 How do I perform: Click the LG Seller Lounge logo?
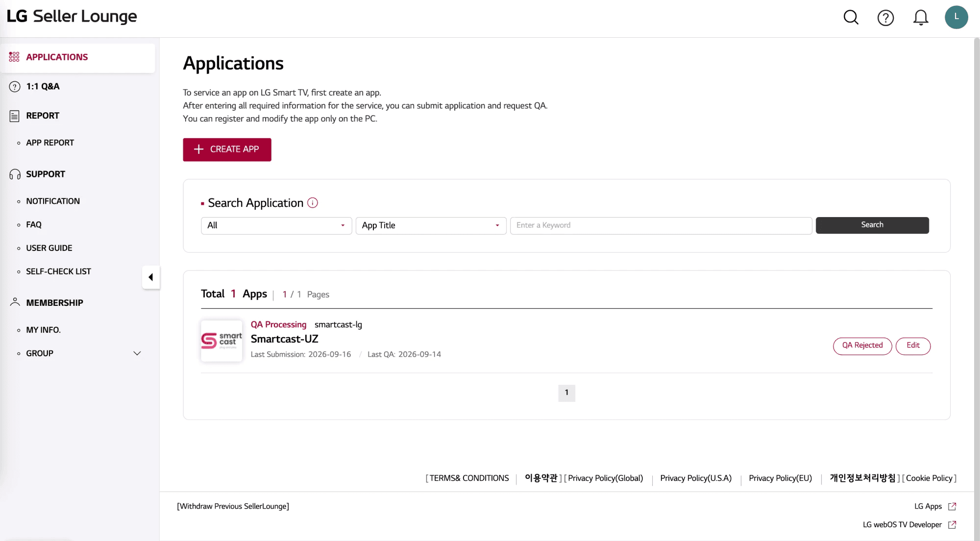72,16
